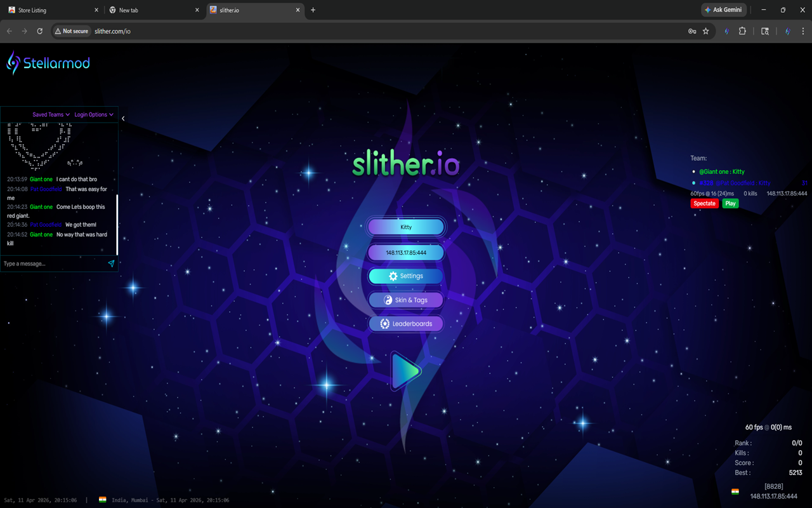Click the server address 148.113.17.85:444 field
Screen dimensions: 812x508
[406, 253]
